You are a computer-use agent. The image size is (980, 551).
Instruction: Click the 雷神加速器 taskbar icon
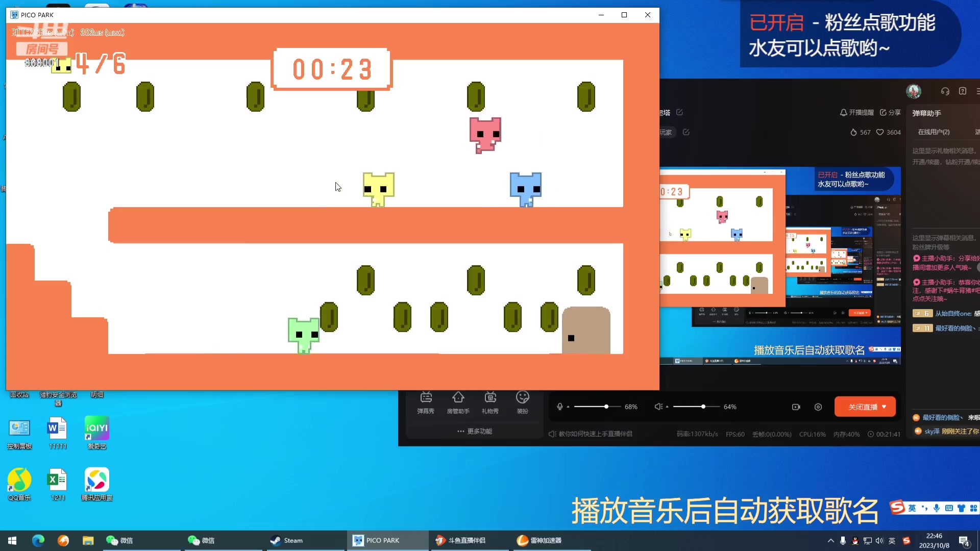pos(544,540)
